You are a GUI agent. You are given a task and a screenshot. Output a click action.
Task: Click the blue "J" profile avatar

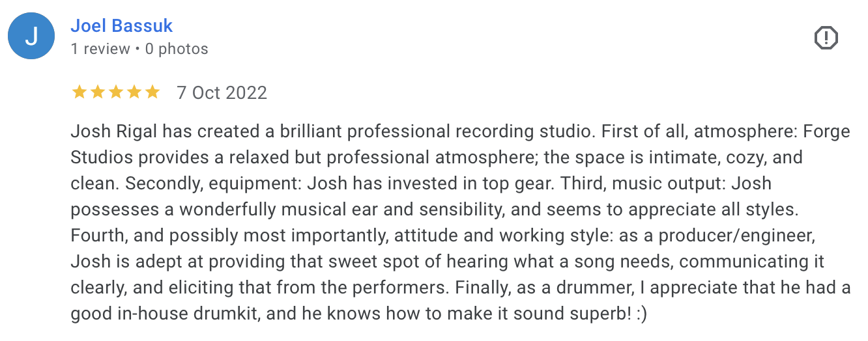pos(31,36)
